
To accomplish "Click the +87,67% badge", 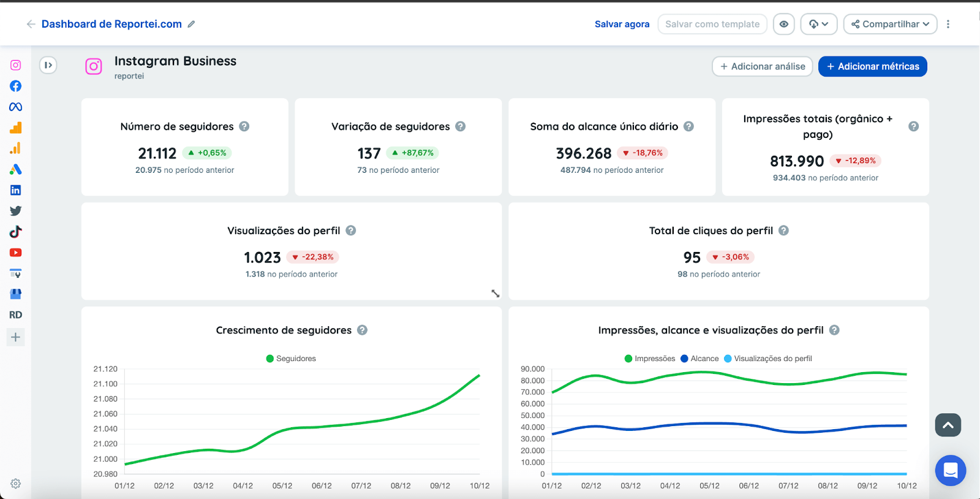I will coord(413,153).
